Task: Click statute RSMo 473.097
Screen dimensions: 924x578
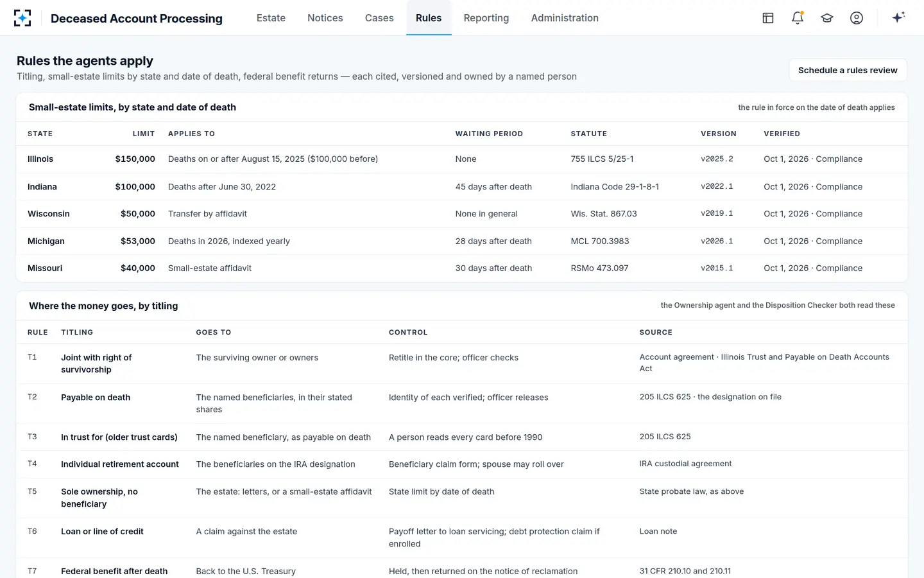Action: (x=599, y=268)
